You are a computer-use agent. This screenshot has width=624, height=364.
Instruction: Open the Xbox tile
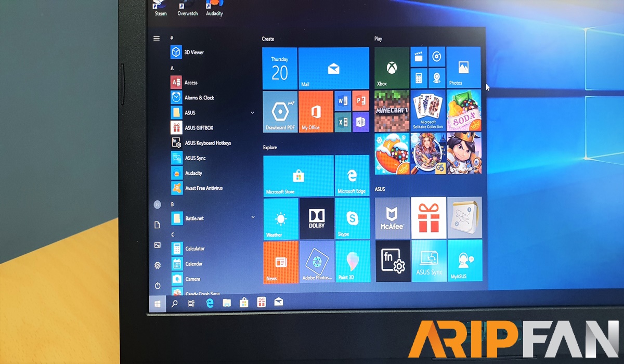(x=391, y=68)
